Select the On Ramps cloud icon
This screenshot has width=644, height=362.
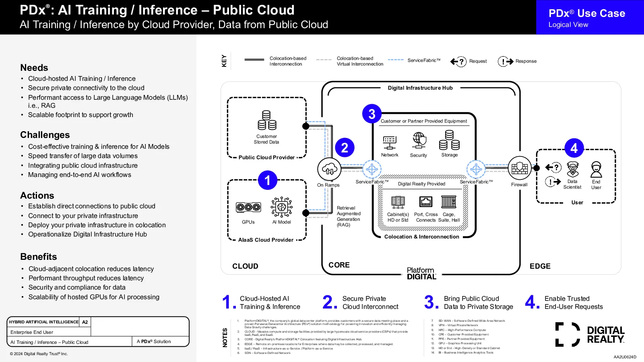pyautogui.click(x=329, y=169)
